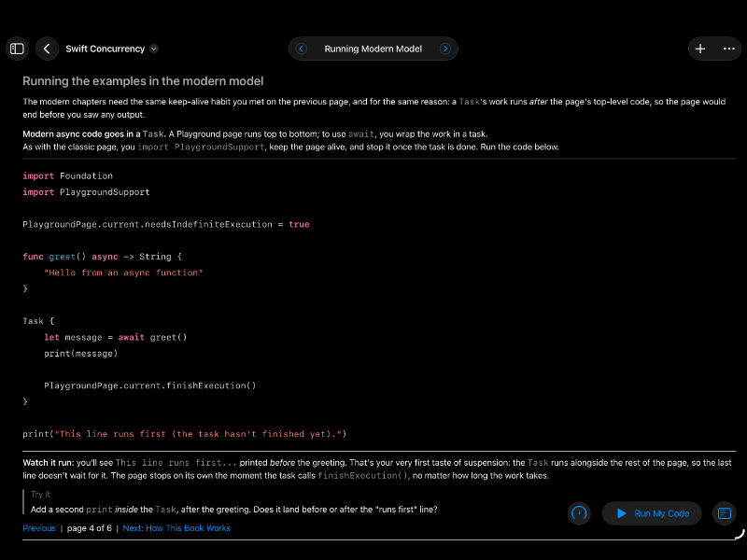The width and height of the screenshot is (747, 560).
Task: Open the more options ellipsis menu
Action: pos(729,49)
